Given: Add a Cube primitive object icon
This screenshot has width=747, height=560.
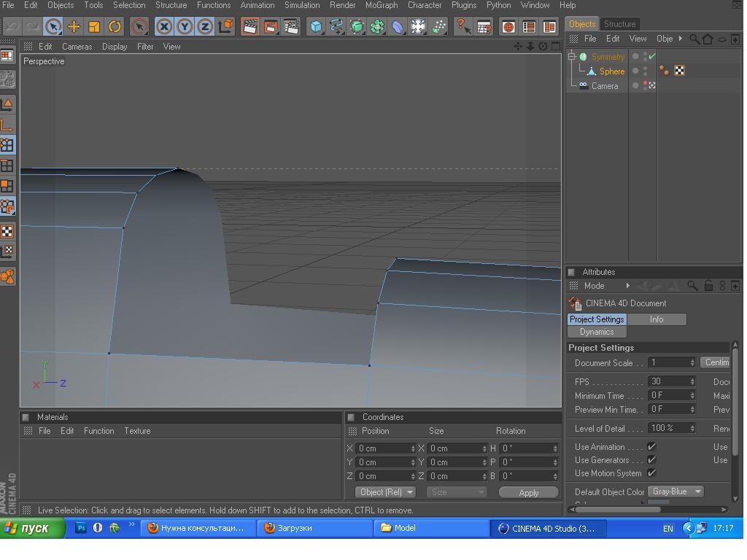Looking at the screenshot, I should [x=316, y=27].
